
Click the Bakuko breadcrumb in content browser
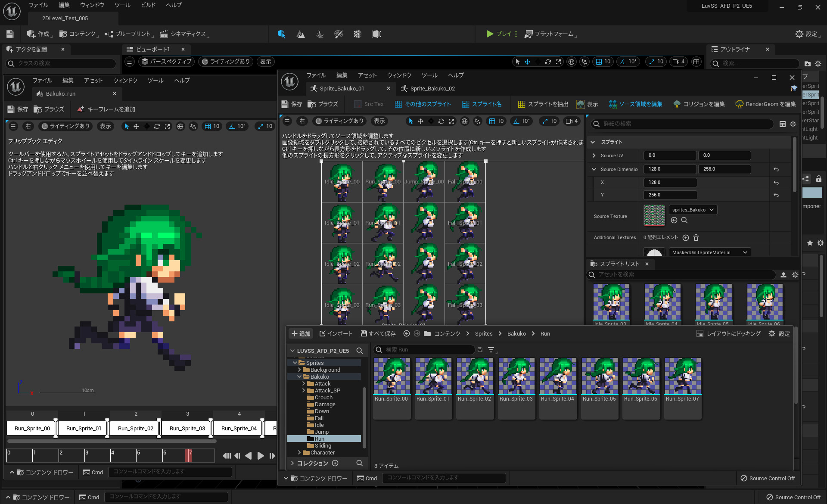pos(516,334)
